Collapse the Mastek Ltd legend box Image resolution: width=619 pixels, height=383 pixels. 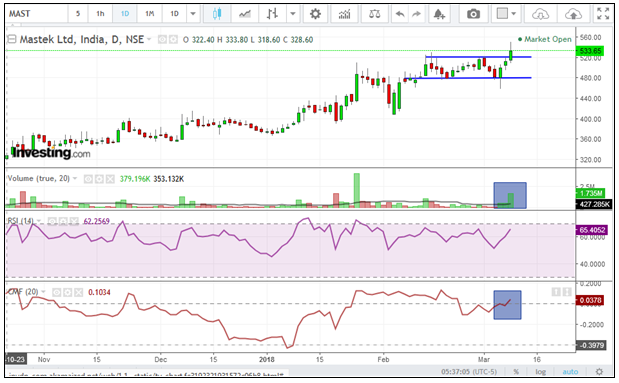pyautogui.click(x=12, y=39)
